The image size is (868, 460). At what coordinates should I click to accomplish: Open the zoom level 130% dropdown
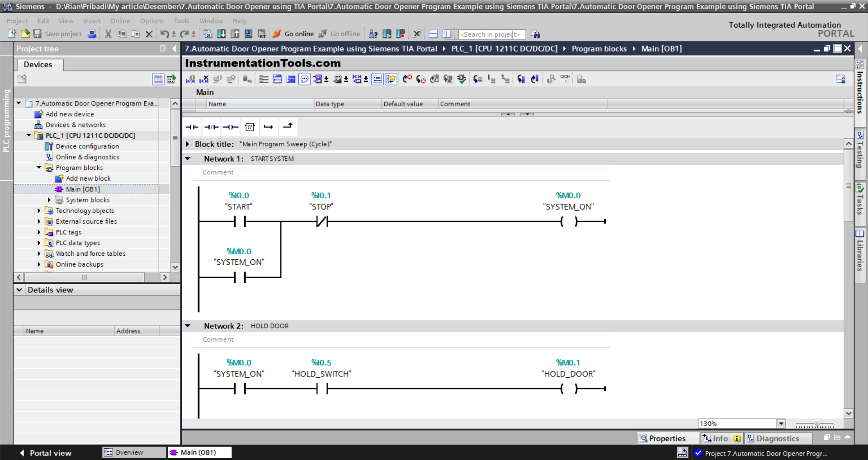coord(781,423)
